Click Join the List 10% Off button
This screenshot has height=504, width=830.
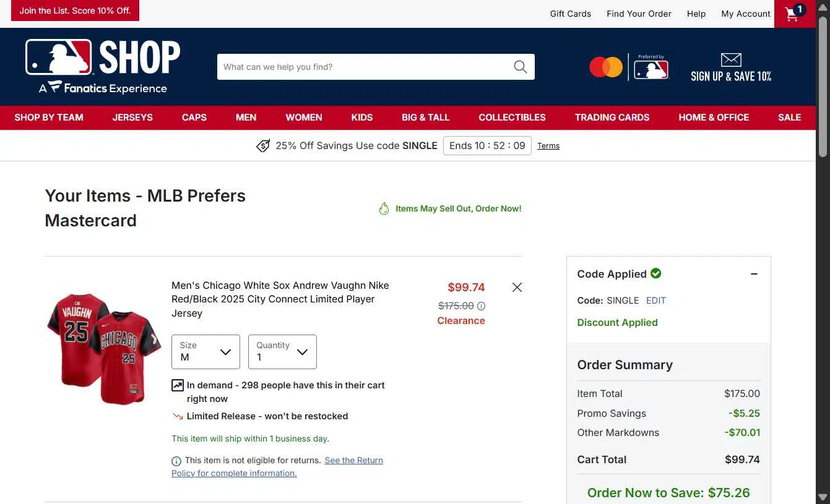(75, 11)
